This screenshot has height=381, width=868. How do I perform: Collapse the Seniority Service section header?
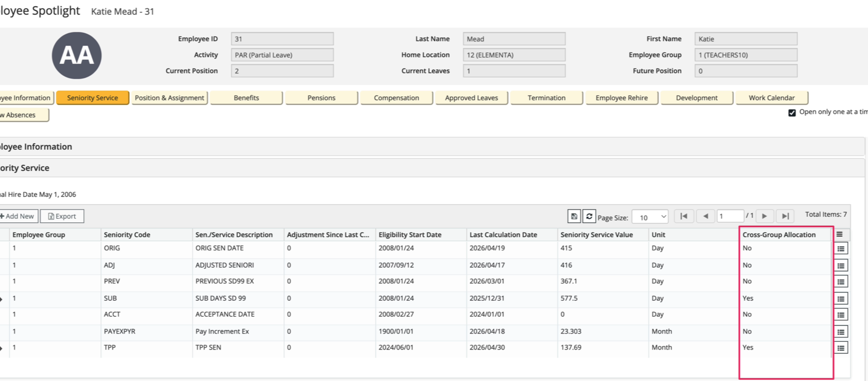tap(432, 168)
